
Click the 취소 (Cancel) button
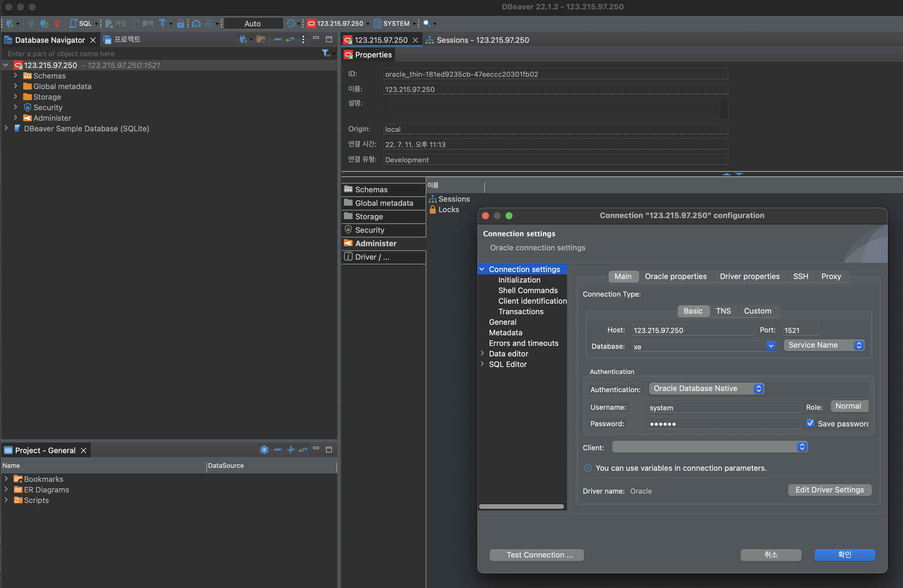(x=771, y=555)
